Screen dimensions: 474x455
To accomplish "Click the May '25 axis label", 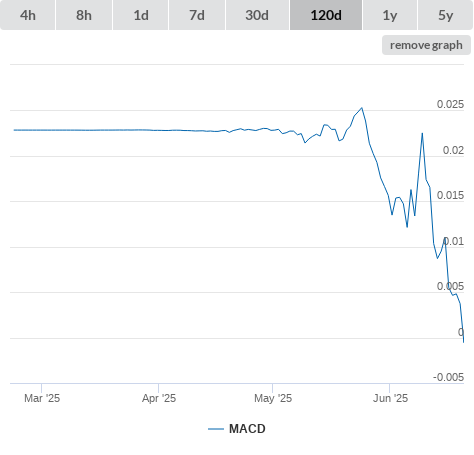I will (273, 398).
